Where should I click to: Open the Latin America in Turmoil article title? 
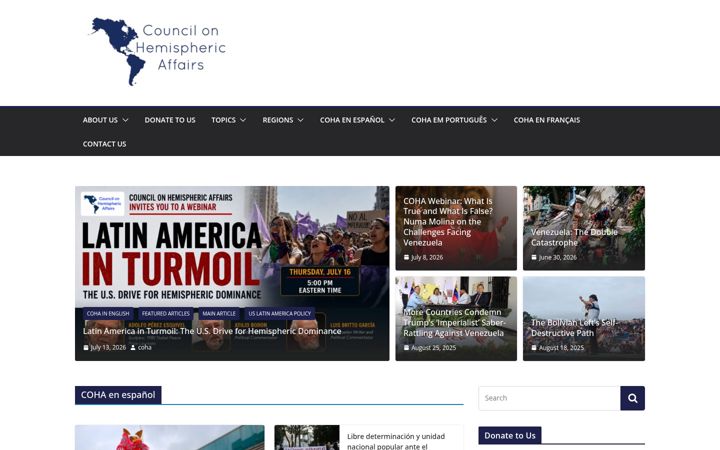[x=212, y=331]
